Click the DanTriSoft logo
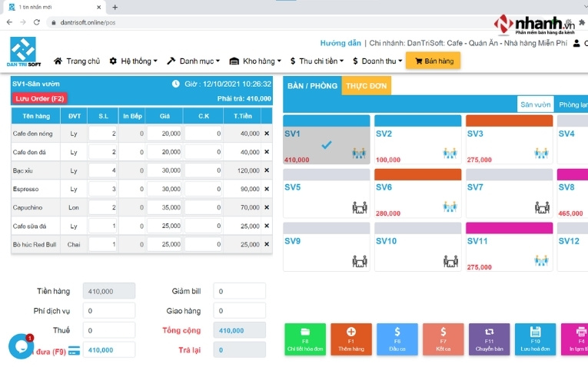This screenshot has width=588, height=367. [x=22, y=55]
